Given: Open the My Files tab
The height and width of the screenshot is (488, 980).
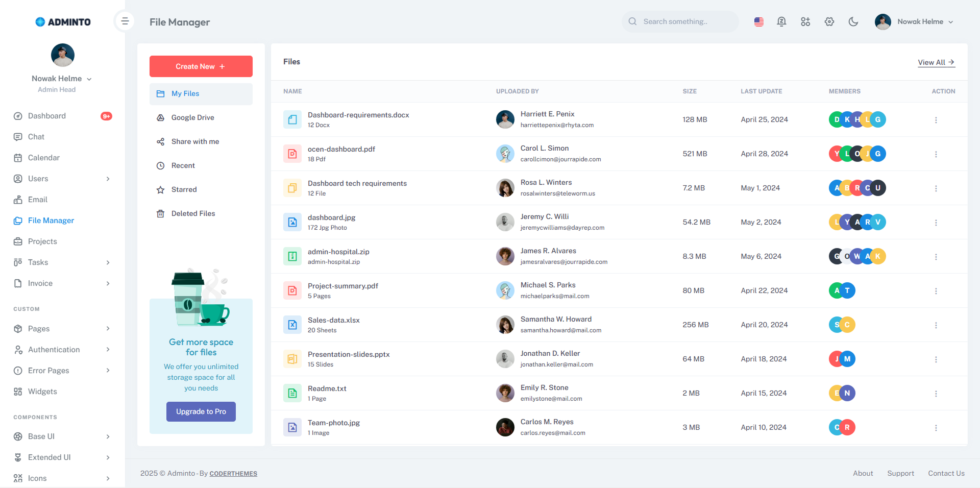Looking at the screenshot, I should click(185, 93).
